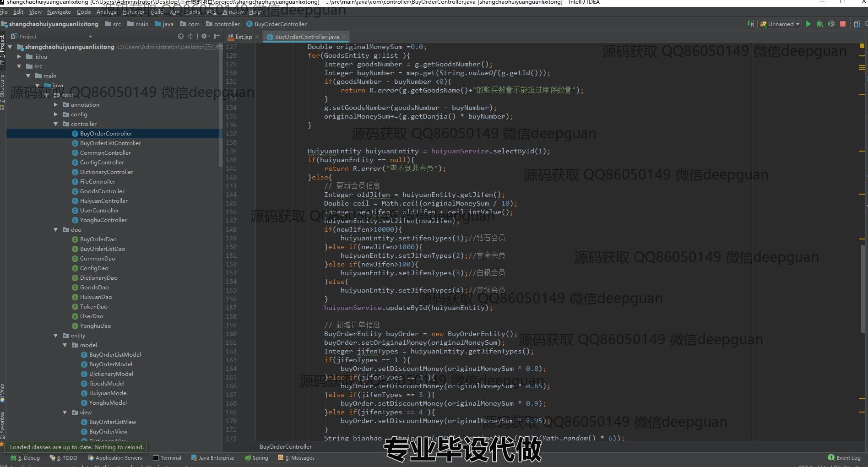
Task: Open the Project Structure icon in toolbar
Action: tap(857, 24)
